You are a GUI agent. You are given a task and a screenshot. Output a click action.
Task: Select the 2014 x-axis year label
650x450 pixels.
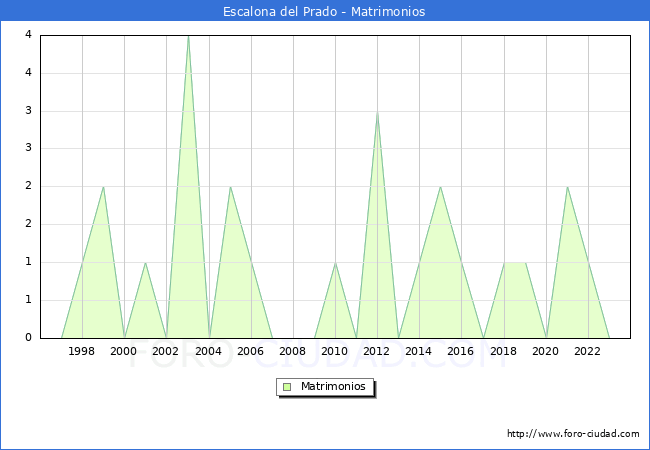pyautogui.click(x=419, y=351)
